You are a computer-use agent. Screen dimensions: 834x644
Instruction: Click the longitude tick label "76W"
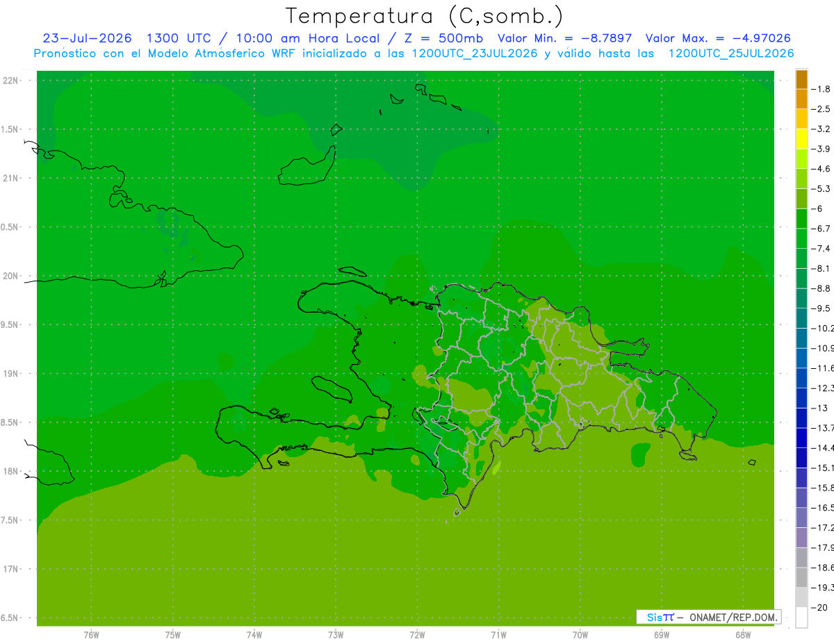pyautogui.click(x=91, y=635)
